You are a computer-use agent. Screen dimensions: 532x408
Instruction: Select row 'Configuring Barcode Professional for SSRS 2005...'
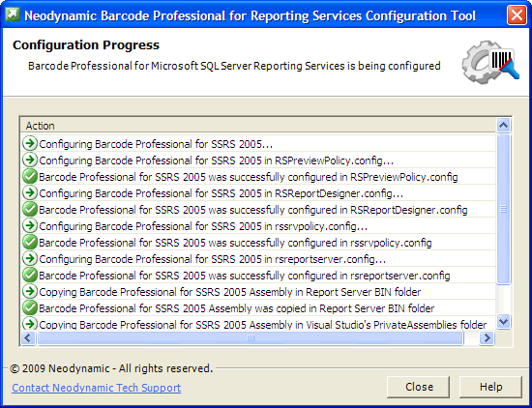point(258,144)
